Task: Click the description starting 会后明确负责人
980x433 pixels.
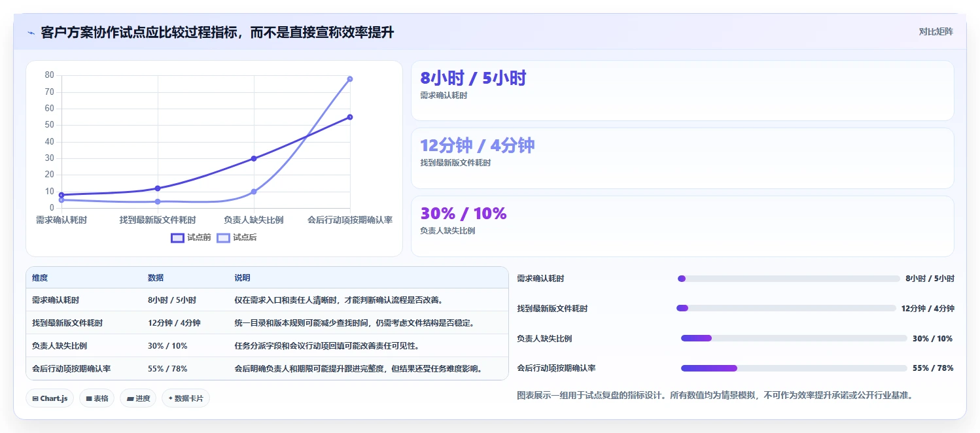Action: 359,369
